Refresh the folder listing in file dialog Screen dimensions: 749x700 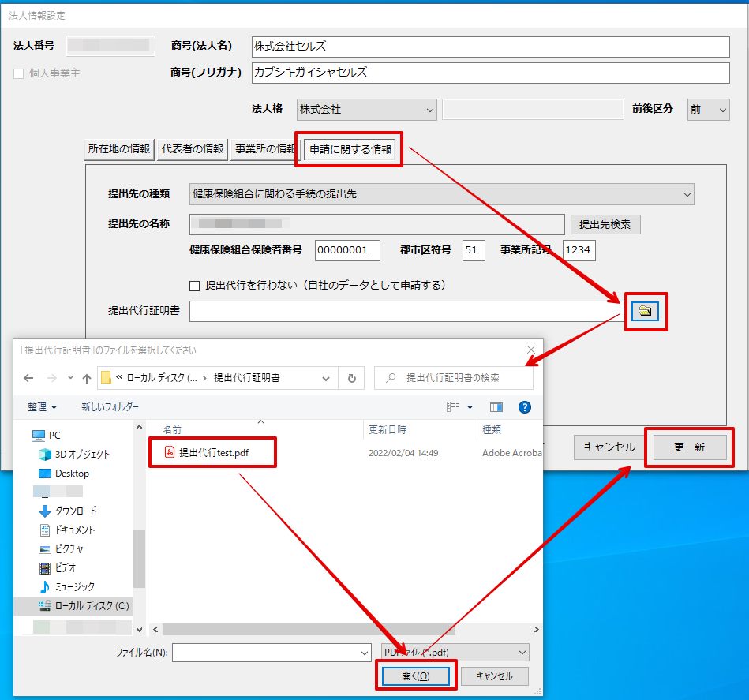[351, 378]
